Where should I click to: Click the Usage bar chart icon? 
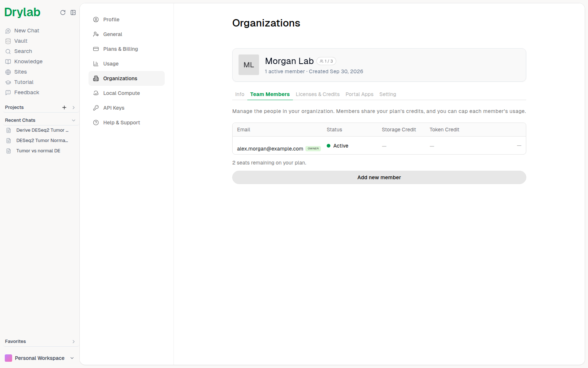[96, 64]
